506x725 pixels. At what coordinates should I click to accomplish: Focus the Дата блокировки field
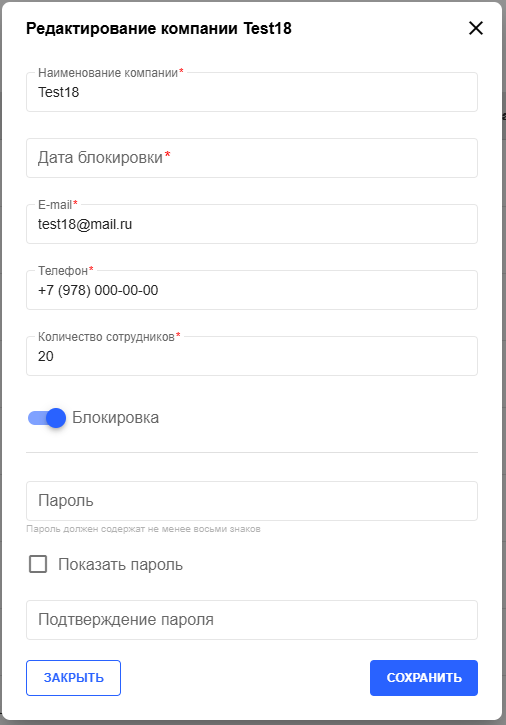[x=252, y=158]
